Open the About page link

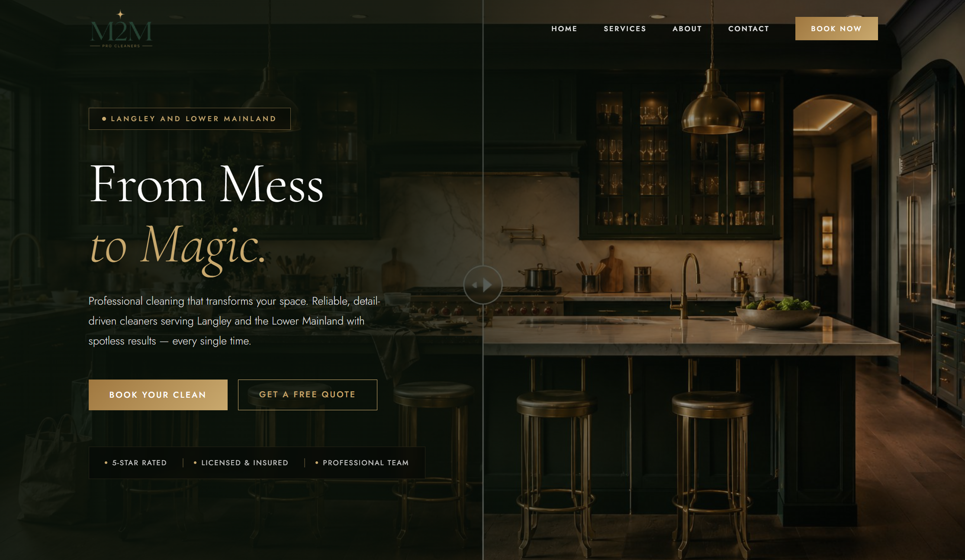[687, 29]
